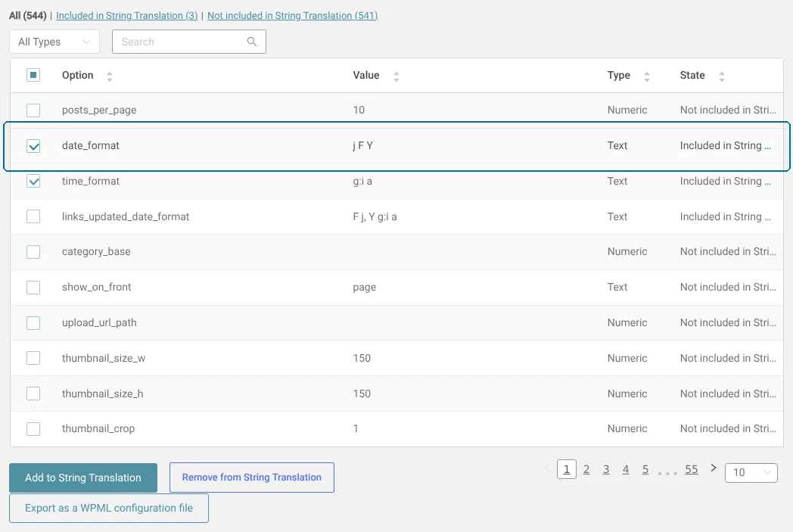
Task: Click the State cell of date_format row
Action: click(725, 145)
